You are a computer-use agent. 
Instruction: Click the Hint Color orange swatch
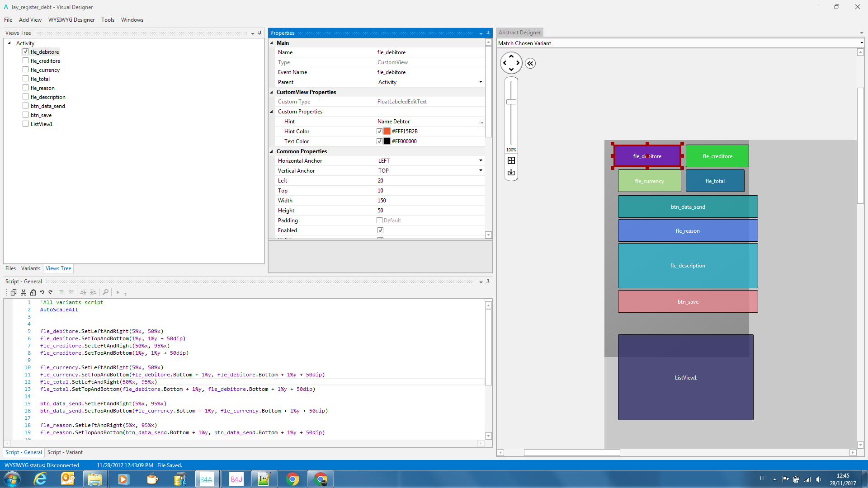387,131
